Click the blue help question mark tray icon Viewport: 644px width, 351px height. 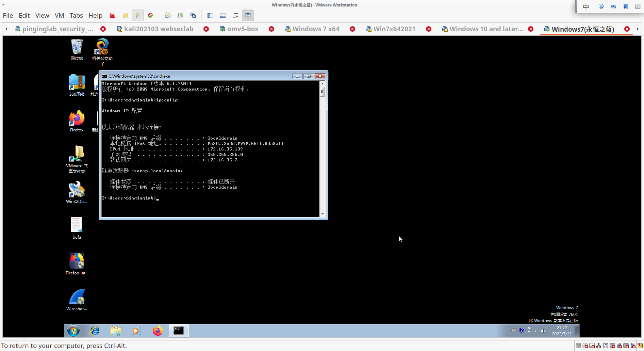tap(521, 330)
